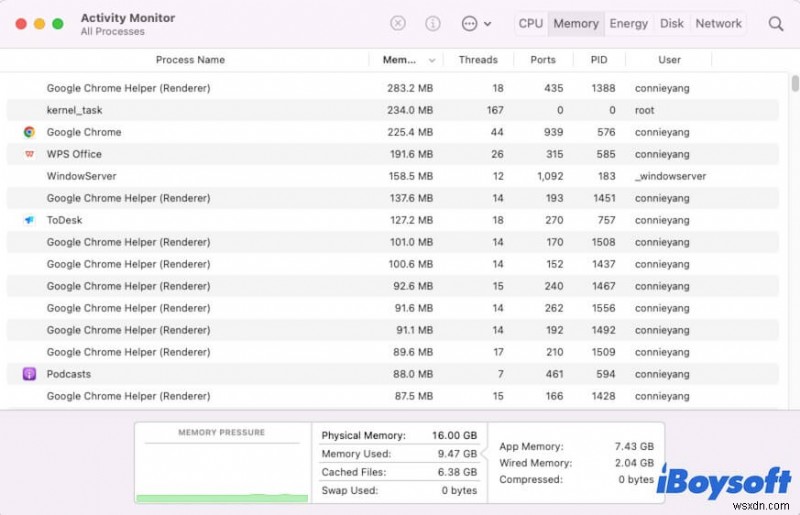Sort by the Ports column header
Screen dimensions: 800x515
[x=543, y=60]
